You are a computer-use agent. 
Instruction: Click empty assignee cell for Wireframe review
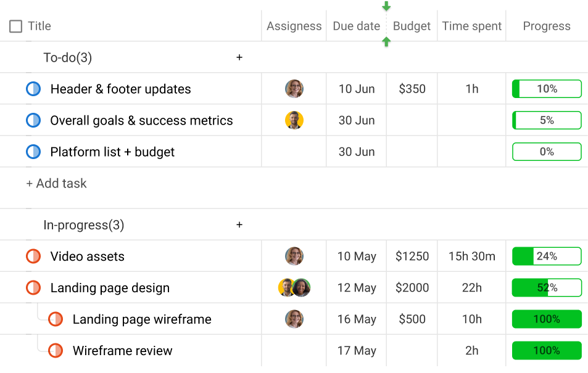pyautogui.click(x=294, y=351)
